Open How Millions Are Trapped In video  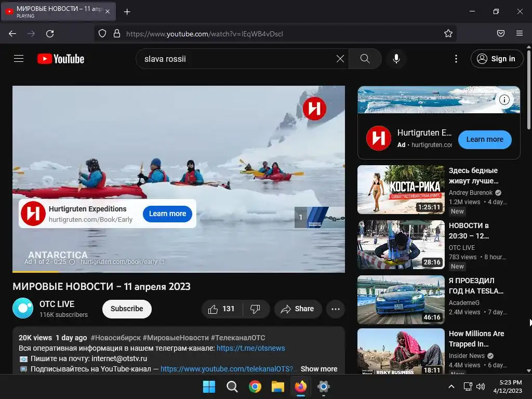point(476,339)
